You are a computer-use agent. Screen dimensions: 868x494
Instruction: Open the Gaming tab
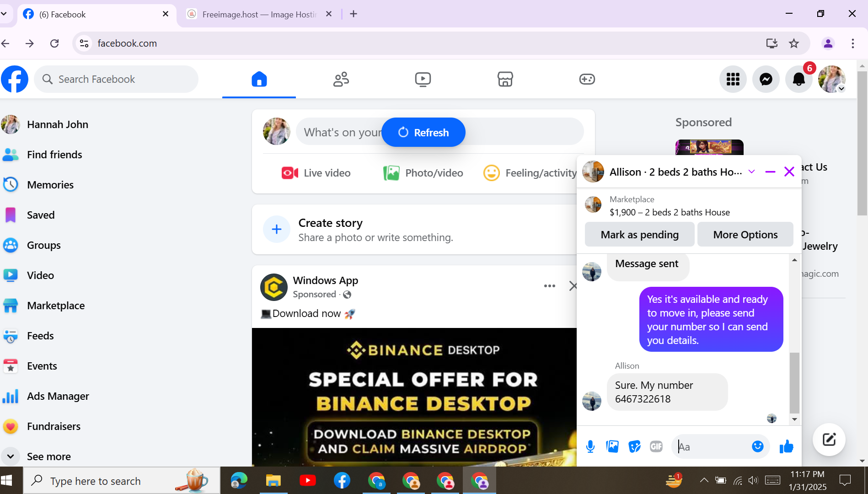point(587,79)
